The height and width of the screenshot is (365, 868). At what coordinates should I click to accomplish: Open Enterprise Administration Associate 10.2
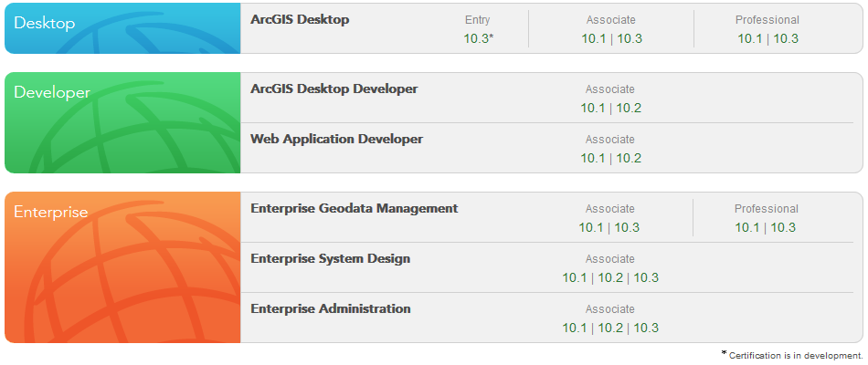(x=610, y=328)
